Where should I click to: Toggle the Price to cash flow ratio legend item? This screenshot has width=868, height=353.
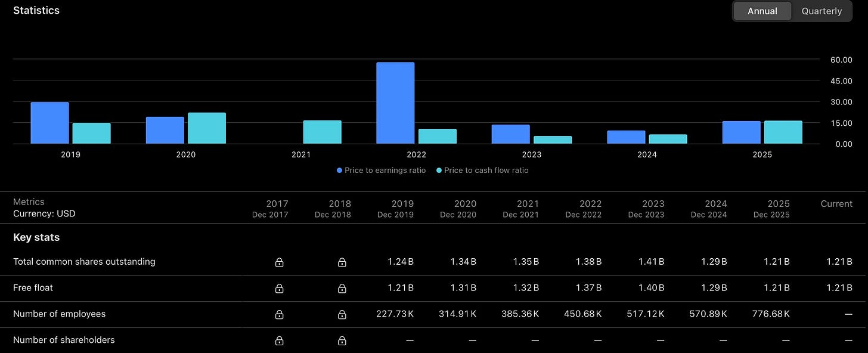[x=482, y=170]
